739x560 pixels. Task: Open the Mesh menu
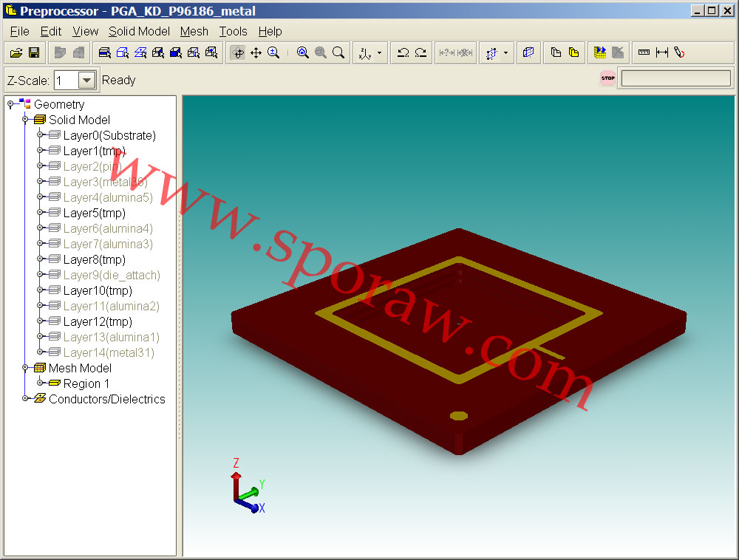[x=194, y=31]
